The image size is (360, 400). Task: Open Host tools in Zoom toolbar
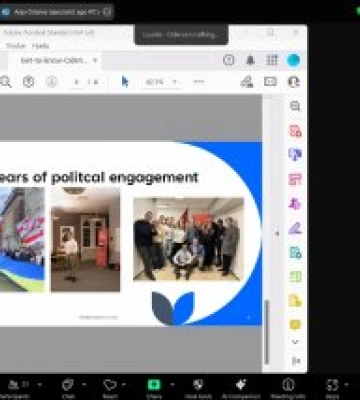(198, 388)
